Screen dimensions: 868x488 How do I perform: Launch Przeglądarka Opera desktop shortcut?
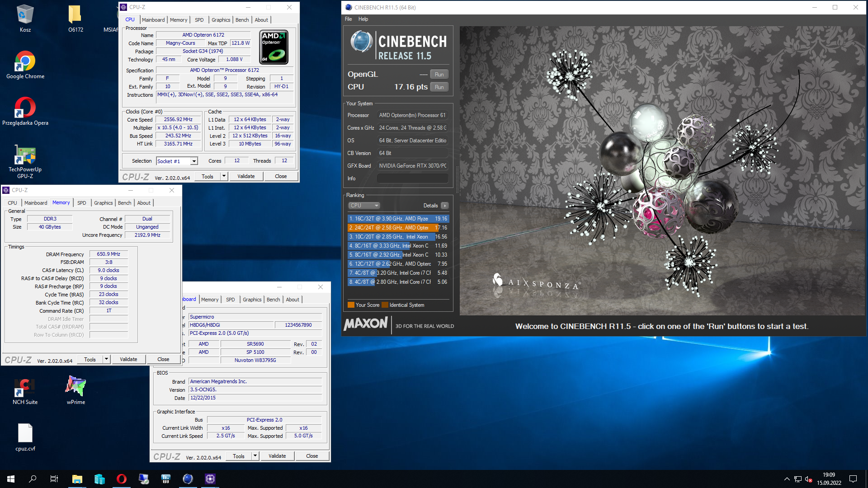25,111
